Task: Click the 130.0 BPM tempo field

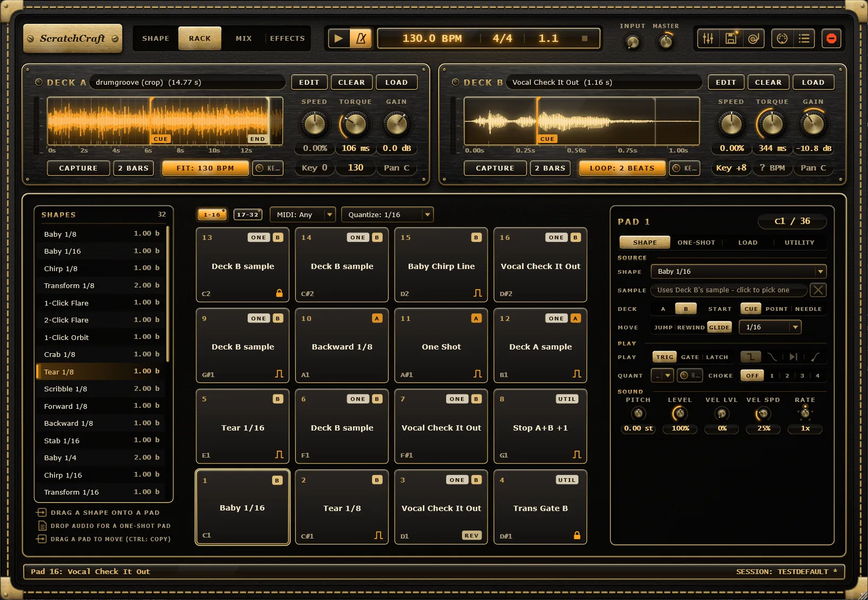Action: coord(432,39)
